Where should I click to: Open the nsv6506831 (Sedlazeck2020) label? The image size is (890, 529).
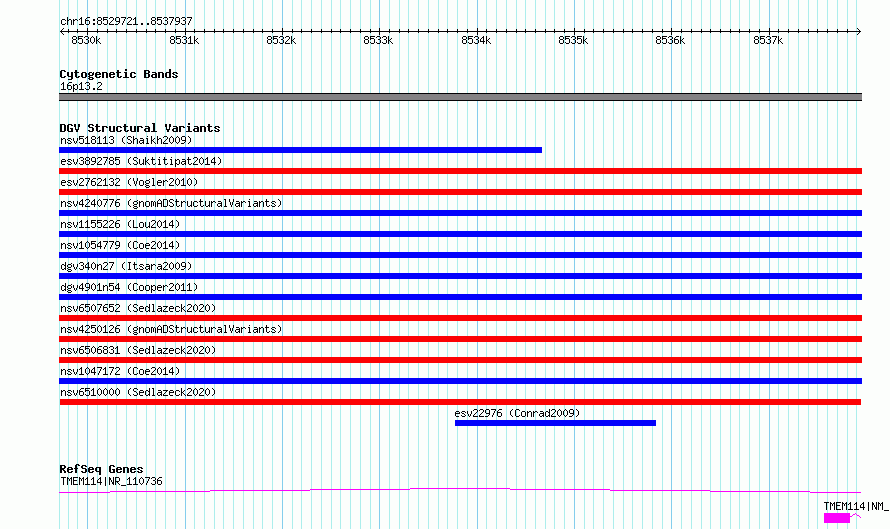138,350
